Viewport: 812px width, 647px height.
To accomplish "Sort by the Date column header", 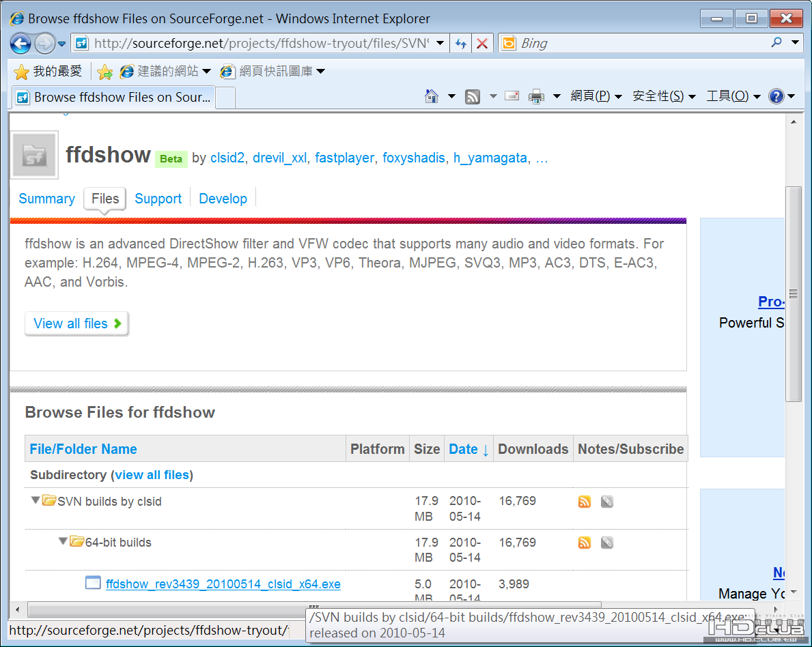I will tap(468, 449).
